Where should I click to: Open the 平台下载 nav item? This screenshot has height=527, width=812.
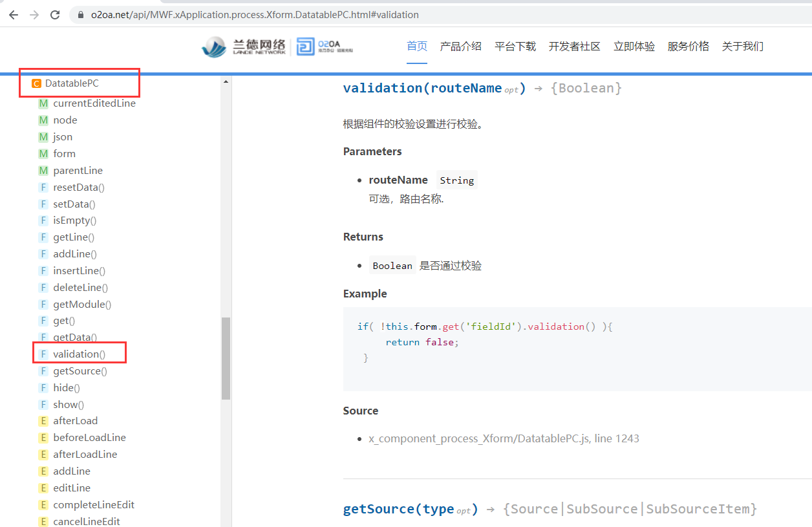tap(515, 46)
